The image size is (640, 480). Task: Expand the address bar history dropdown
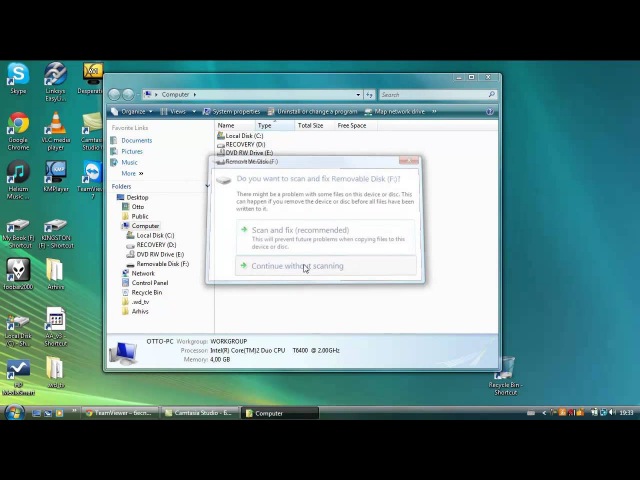(358, 95)
